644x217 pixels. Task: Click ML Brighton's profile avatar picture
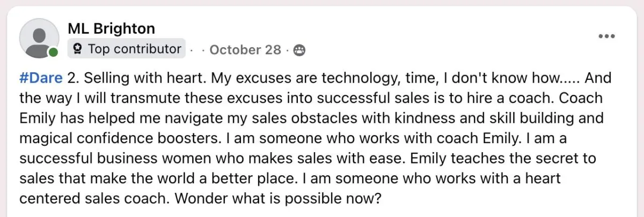[39, 38]
